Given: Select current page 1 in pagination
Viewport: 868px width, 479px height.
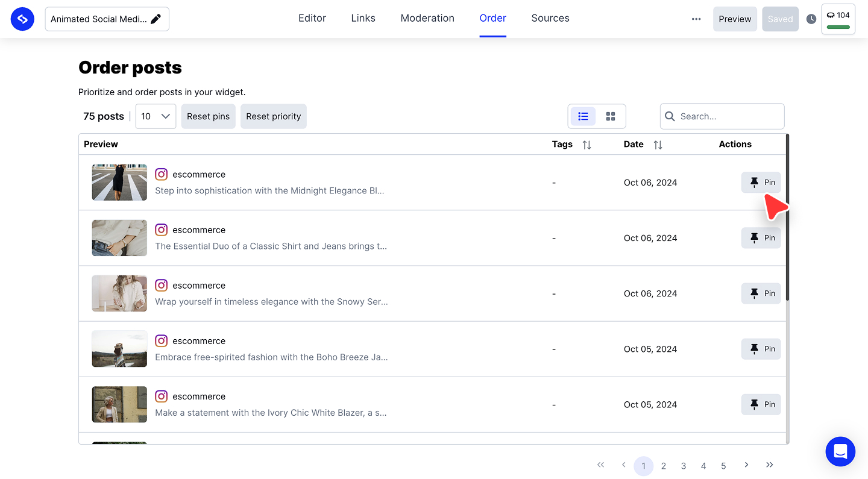Looking at the screenshot, I should click(x=643, y=466).
